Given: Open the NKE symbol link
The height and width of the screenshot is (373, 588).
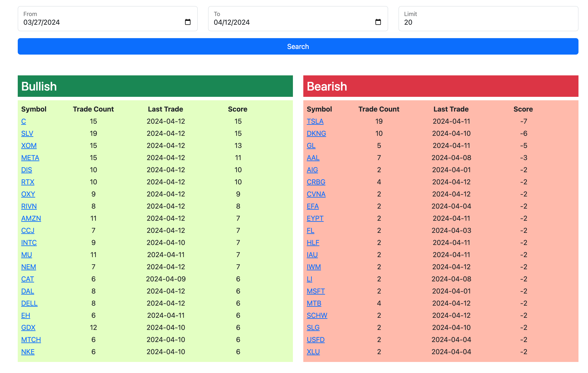Looking at the screenshot, I should [28, 352].
